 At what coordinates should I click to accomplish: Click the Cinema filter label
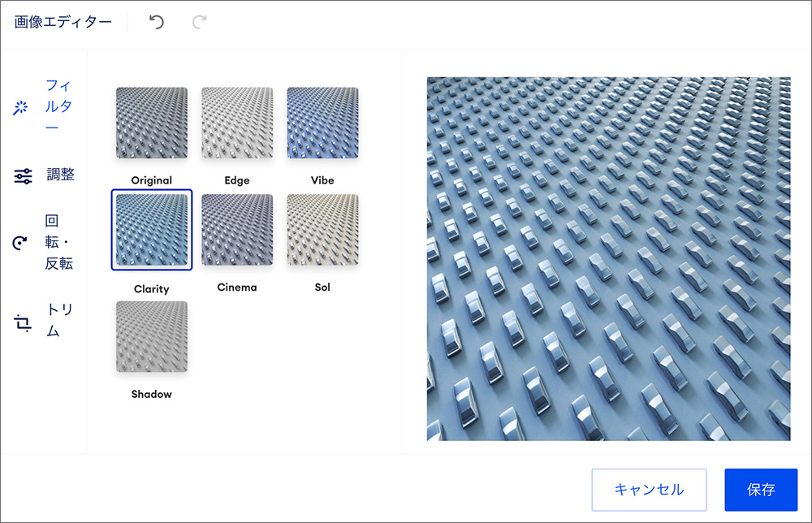point(237,287)
